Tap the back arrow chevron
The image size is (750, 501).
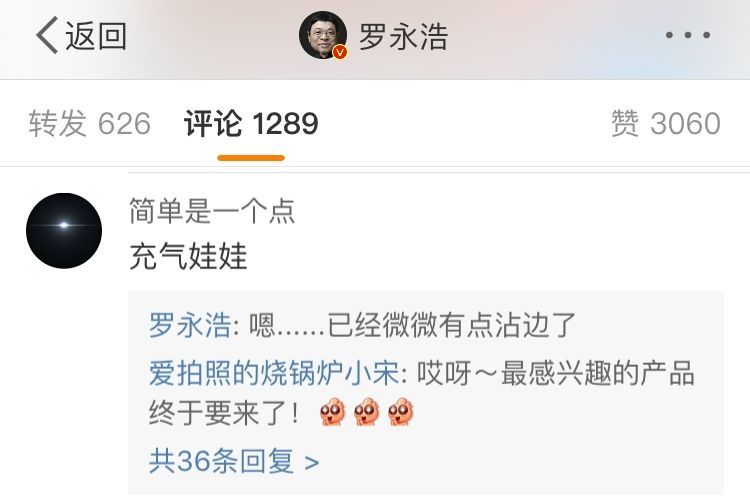click(x=47, y=35)
